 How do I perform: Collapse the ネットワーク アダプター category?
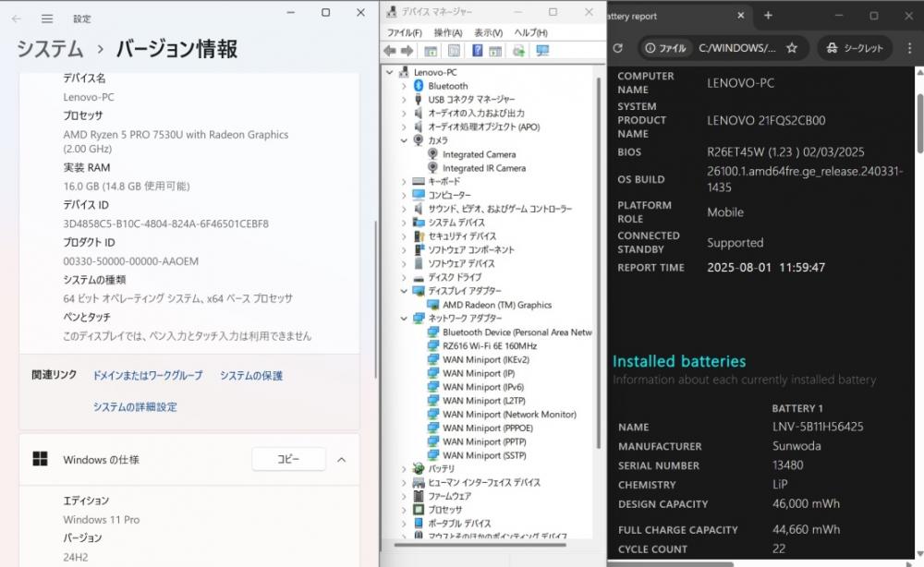[x=404, y=319]
